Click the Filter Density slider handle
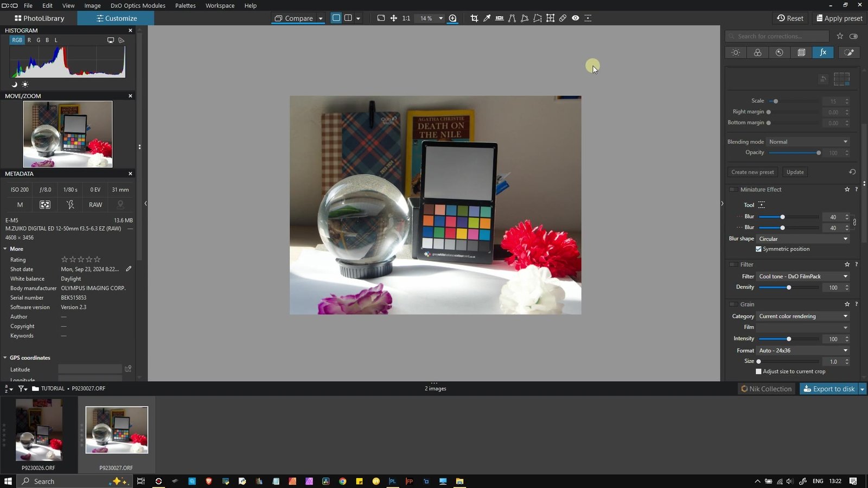 [789, 287]
